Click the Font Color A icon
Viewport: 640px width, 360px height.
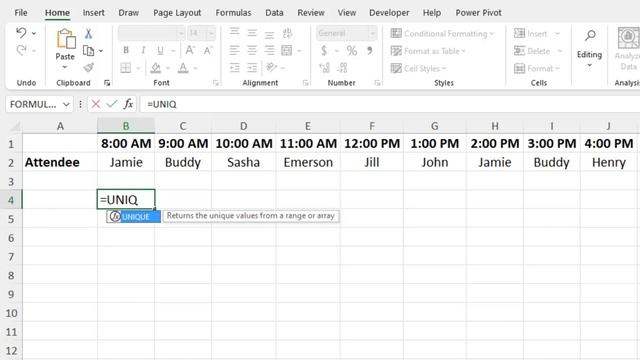tap(183, 68)
